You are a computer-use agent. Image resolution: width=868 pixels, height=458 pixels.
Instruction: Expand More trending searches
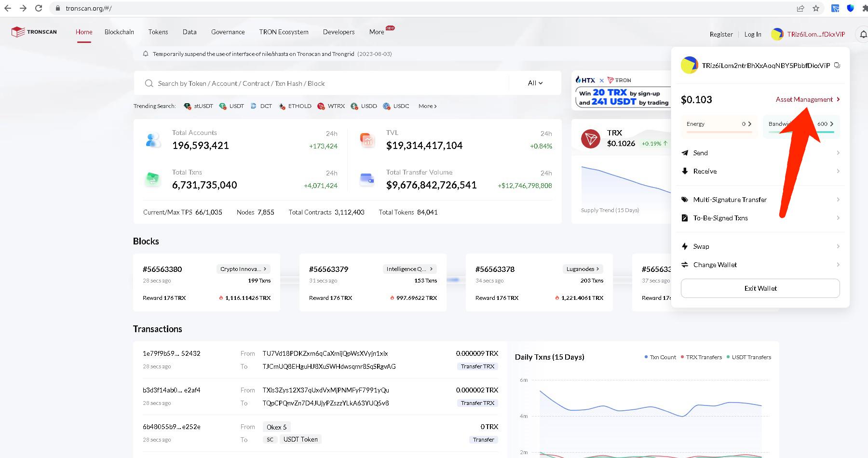pyautogui.click(x=427, y=106)
